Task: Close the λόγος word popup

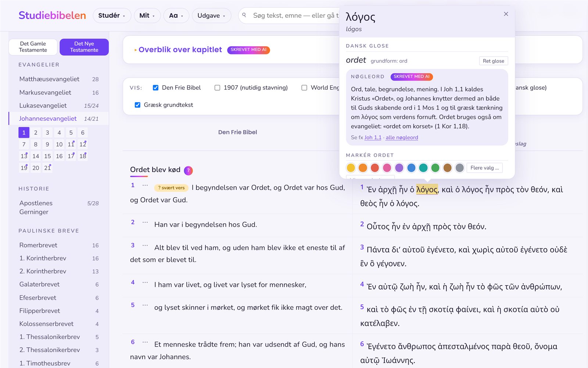Action: [x=506, y=14]
